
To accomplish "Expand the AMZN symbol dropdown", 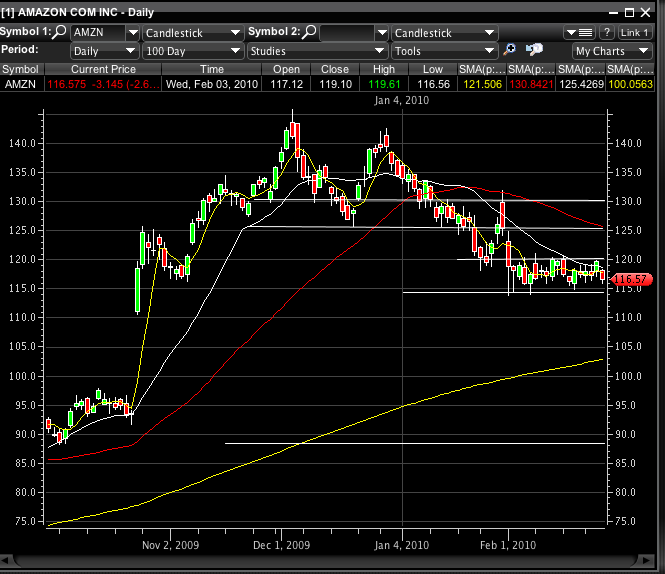I will coord(131,33).
